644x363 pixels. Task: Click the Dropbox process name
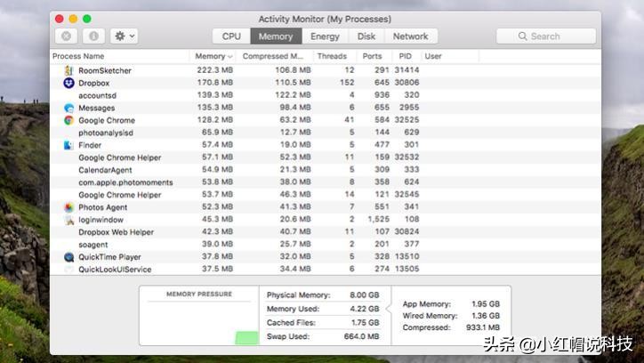coord(93,83)
